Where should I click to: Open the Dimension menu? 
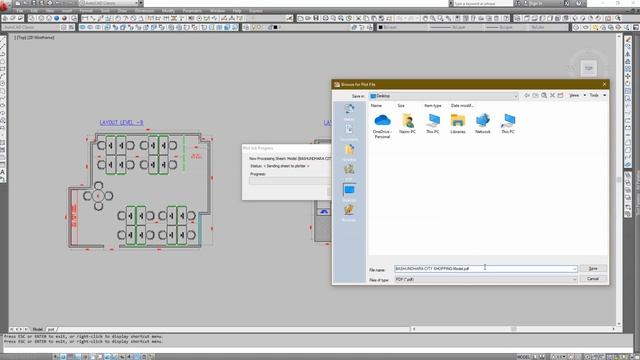[144, 11]
